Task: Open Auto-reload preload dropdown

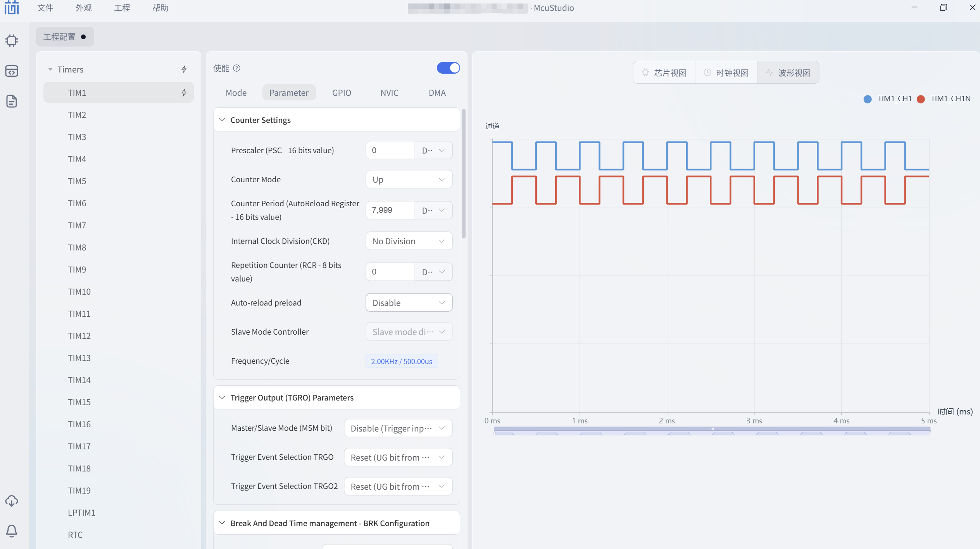Action: [x=409, y=303]
